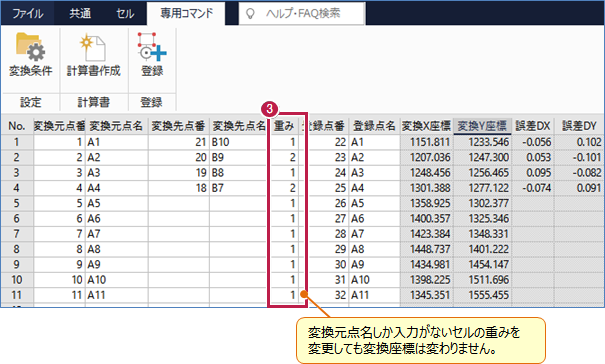
Task: Click the No. column header
Action: pos(17,126)
